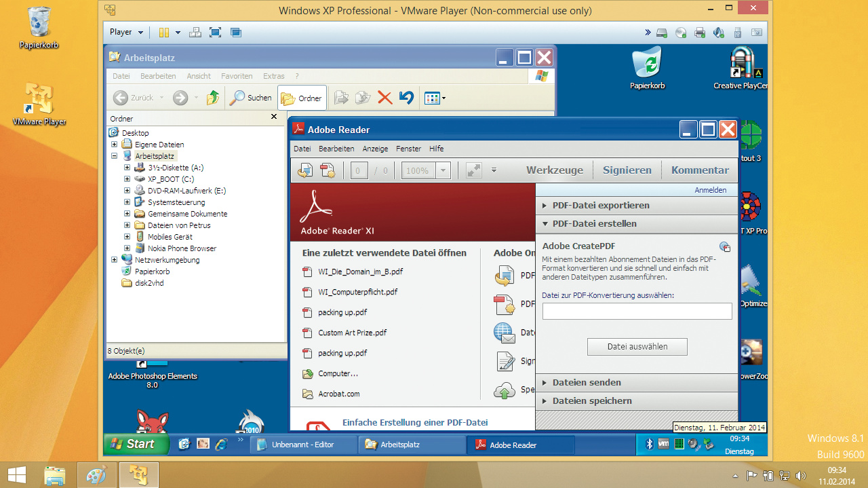Open the Favoriten menu in Arbeitsplatz
Screen dimensions: 868x488
pos(237,76)
